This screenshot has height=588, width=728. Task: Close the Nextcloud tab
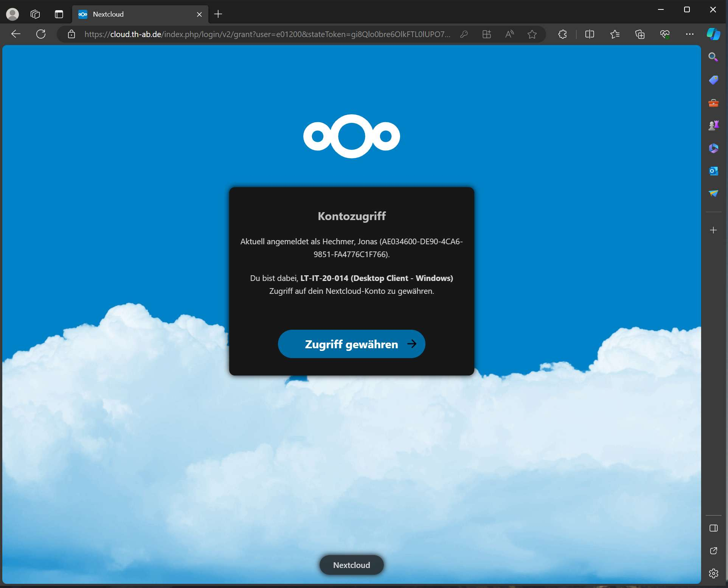(199, 14)
